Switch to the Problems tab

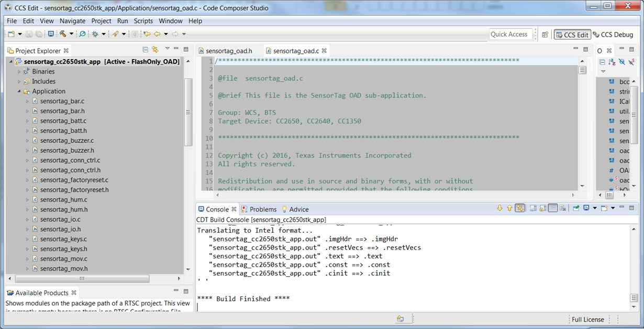point(259,209)
